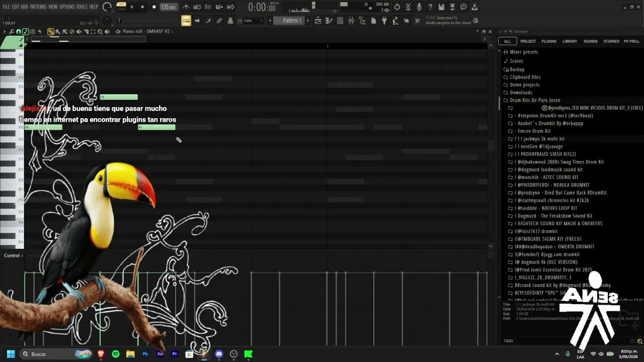Switch to the SOUNDS browser tab
The height and width of the screenshot is (362, 644).
pos(591,41)
